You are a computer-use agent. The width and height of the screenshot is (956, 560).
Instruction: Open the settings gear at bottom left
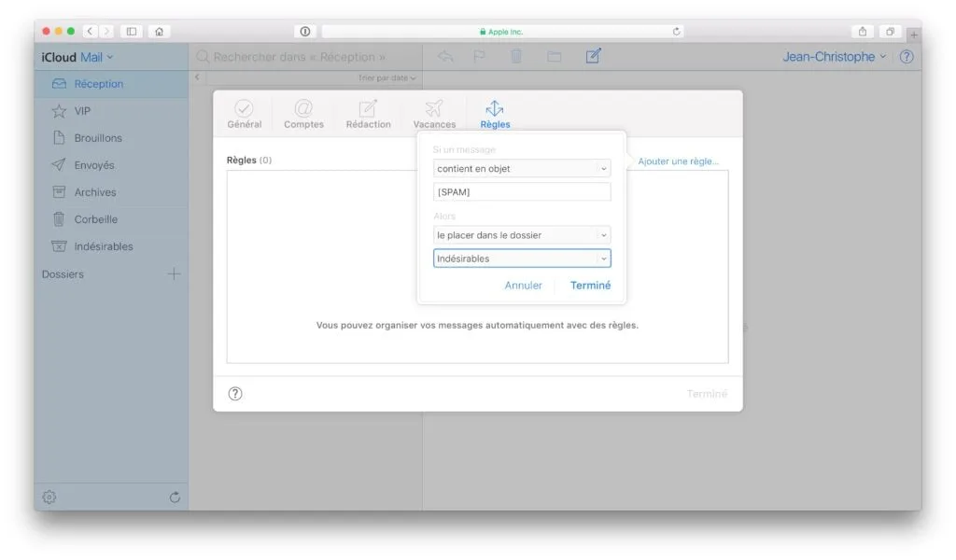coord(49,497)
